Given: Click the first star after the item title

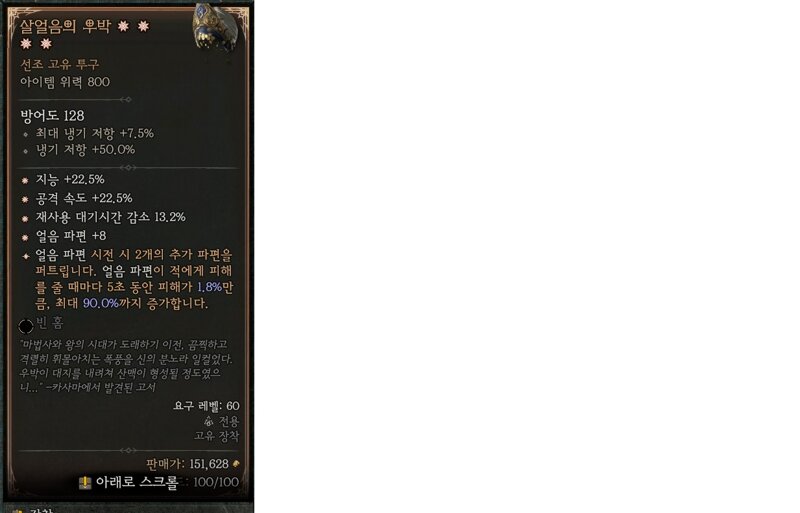Looking at the screenshot, I should 123,26.
